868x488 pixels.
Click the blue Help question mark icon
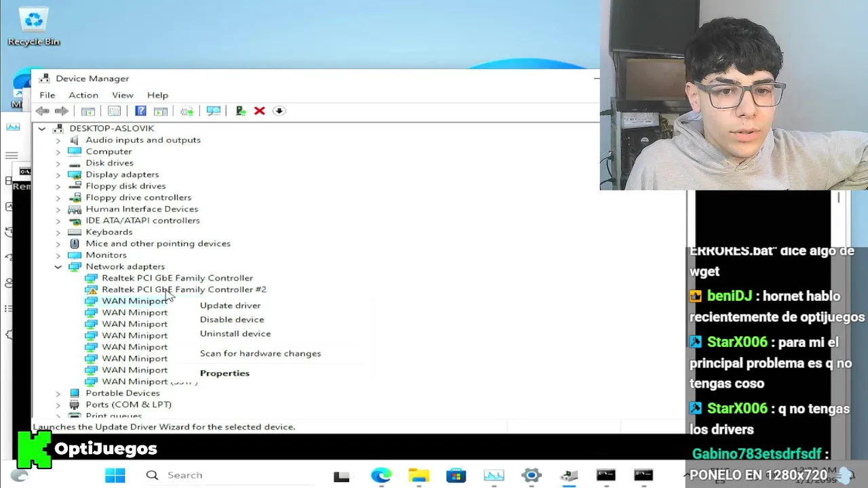[140, 111]
